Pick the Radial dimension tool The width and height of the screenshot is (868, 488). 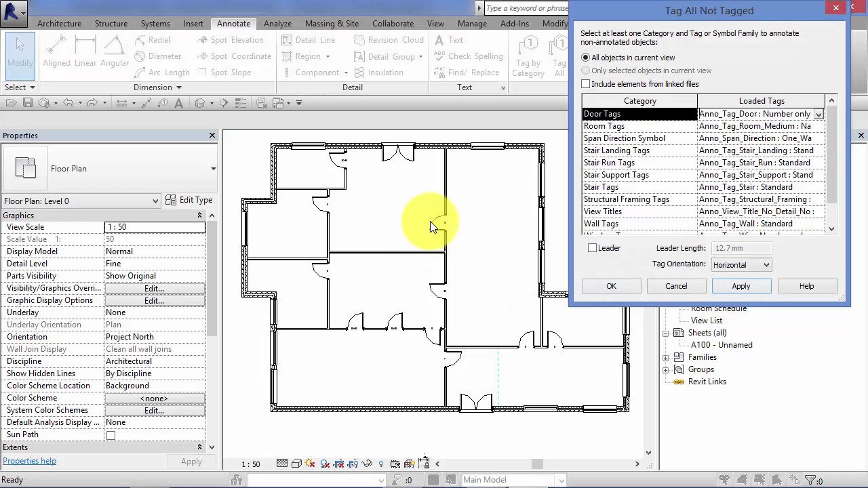point(153,40)
